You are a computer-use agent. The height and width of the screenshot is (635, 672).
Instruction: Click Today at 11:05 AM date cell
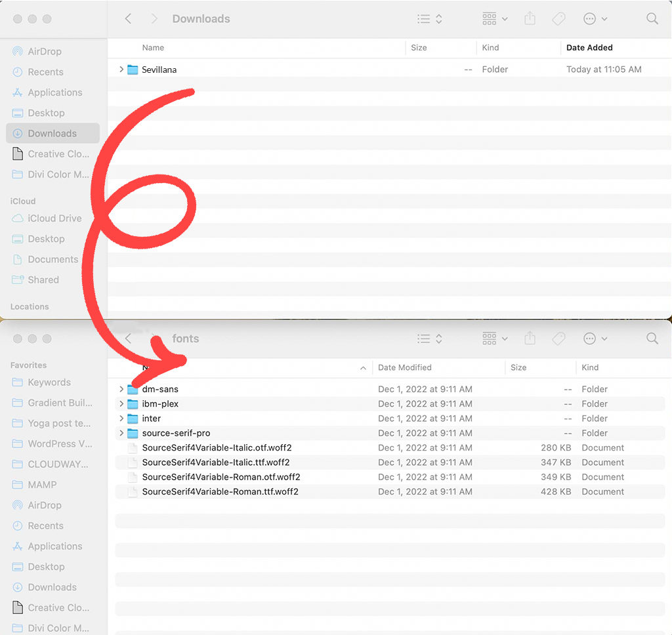[x=604, y=70]
